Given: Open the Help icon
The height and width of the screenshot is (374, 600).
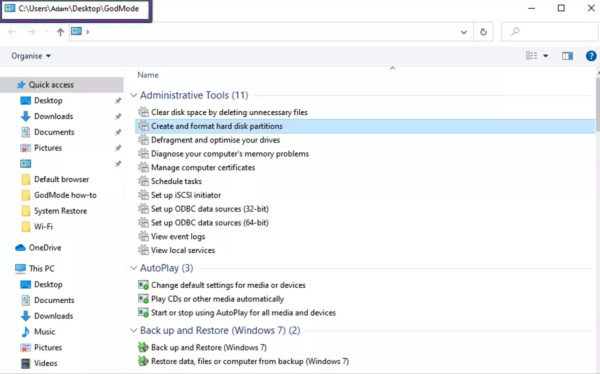Looking at the screenshot, I should (591, 56).
